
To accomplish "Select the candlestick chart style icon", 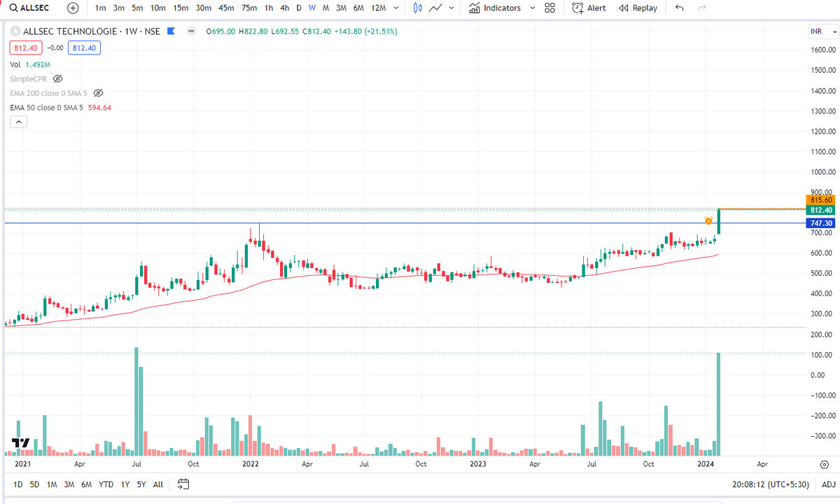I will click(417, 8).
